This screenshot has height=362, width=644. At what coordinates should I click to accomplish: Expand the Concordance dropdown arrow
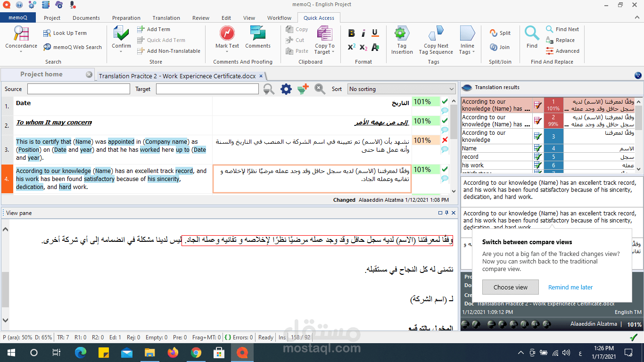[21, 52]
